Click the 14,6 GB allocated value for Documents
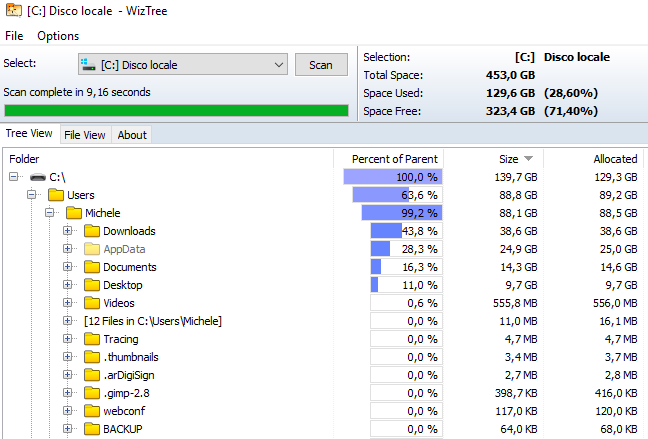This screenshot has width=648, height=439. point(619,267)
